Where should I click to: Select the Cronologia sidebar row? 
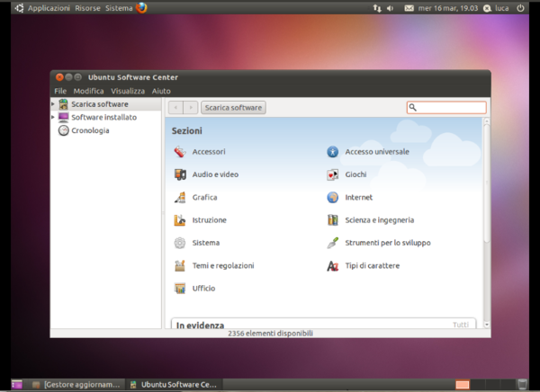point(105,130)
